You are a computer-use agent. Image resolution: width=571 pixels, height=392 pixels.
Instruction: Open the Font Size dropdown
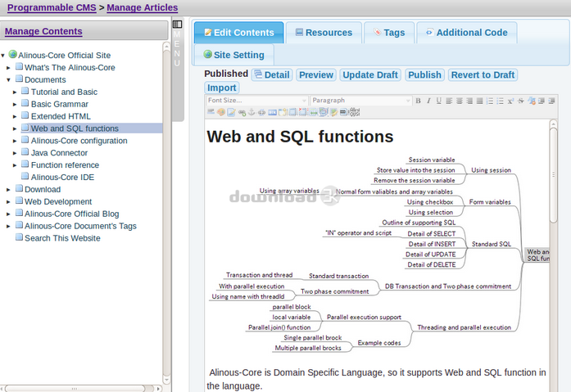click(x=256, y=101)
